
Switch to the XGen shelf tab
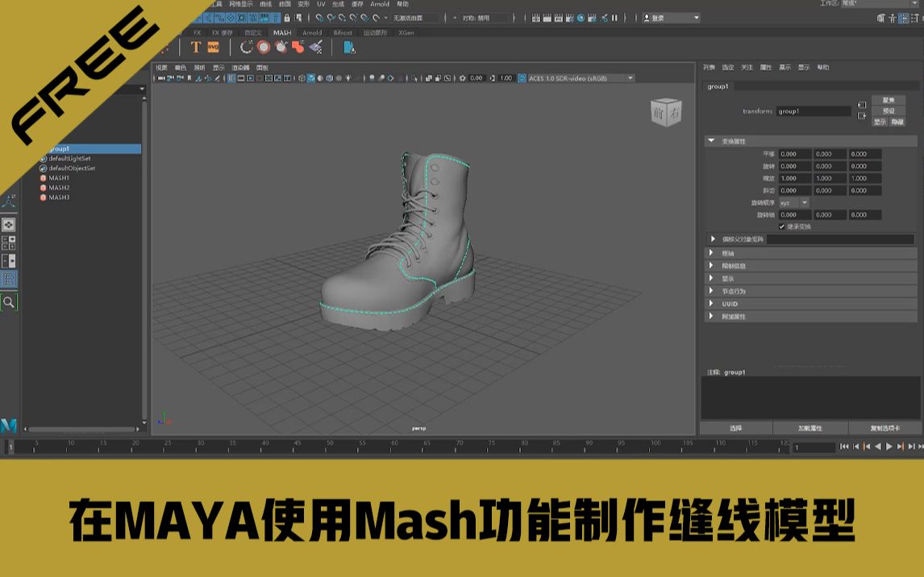[405, 33]
